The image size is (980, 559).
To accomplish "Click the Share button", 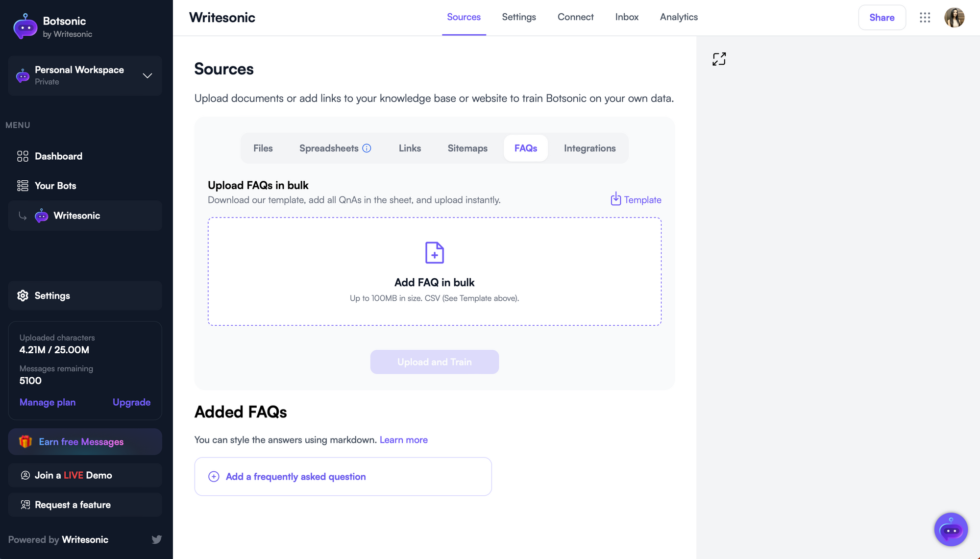I will point(882,18).
